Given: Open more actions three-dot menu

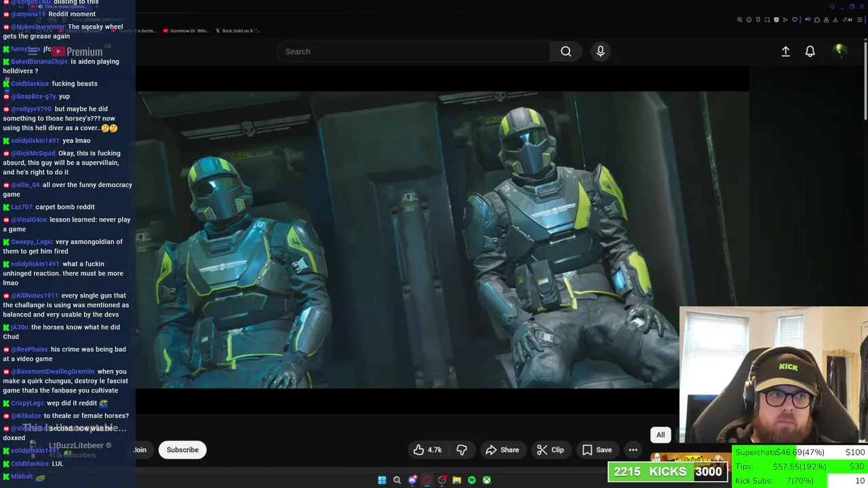Looking at the screenshot, I should (633, 450).
